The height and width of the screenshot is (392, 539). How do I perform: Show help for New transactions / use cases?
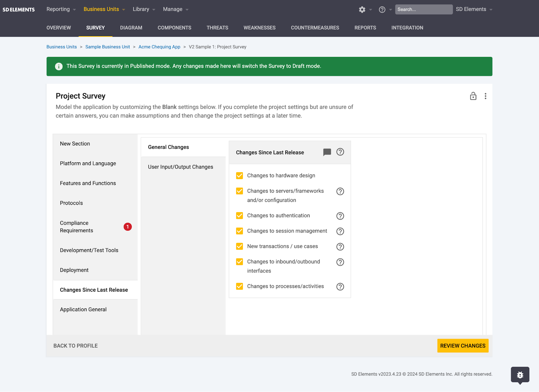coord(340,247)
